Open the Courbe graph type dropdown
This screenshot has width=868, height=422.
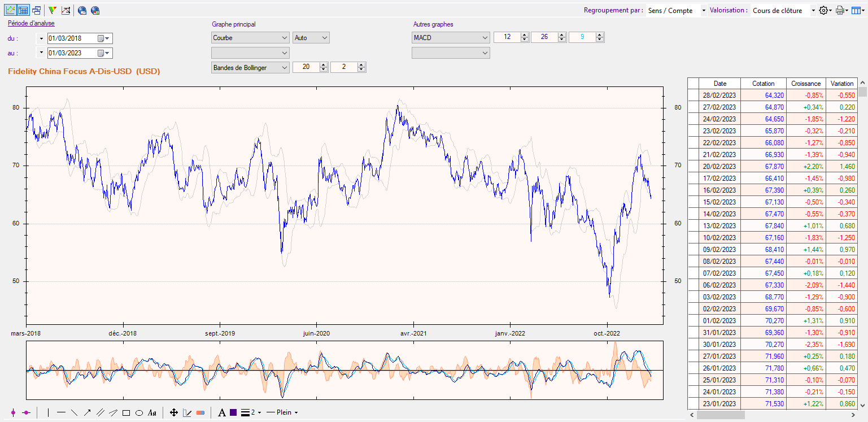(x=250, y=38)
